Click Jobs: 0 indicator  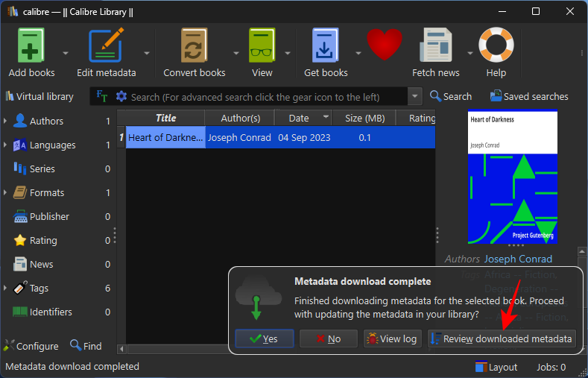[x=551, y=367]
